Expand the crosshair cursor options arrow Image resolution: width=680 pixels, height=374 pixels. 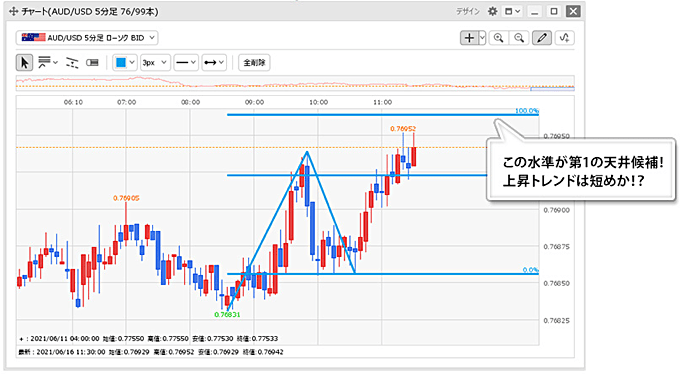click(x=482, y=38)
